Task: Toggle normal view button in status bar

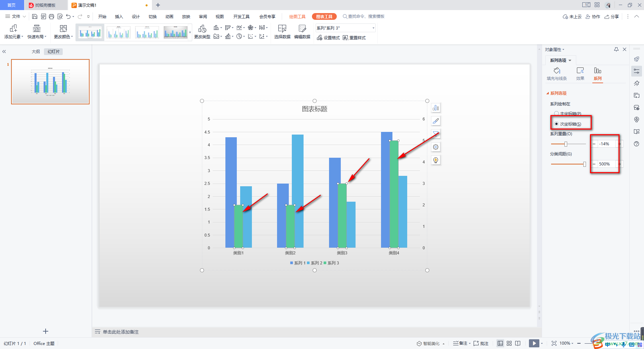Action: (x=500, y=343)
